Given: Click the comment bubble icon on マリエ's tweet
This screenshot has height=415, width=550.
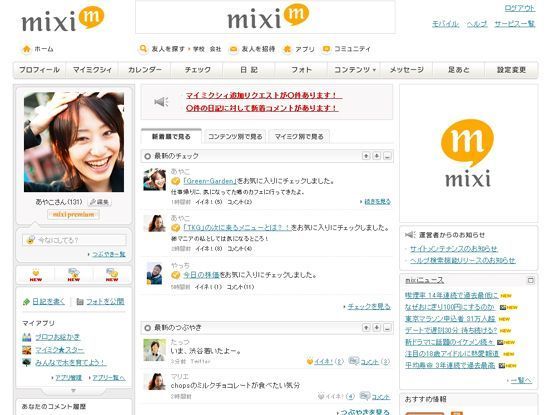Looking at the screenshot, I should pos(365,396).
